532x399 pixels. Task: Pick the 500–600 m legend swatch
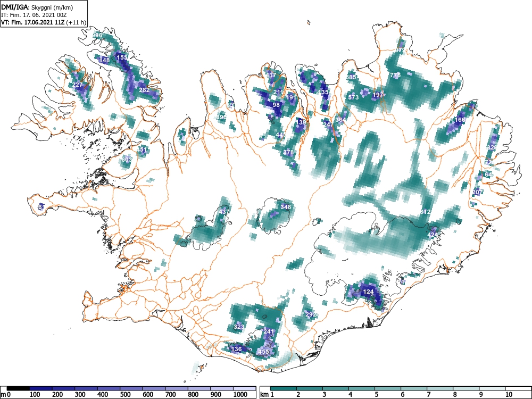(x=131, y=388)
